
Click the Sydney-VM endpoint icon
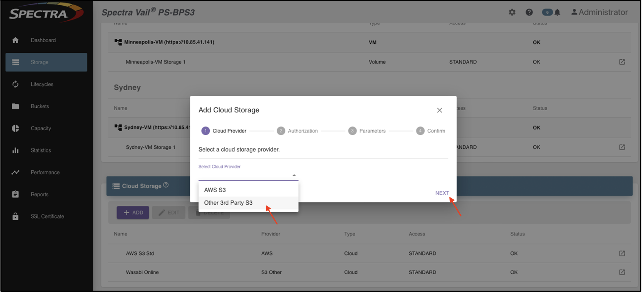(x=118, y=127)
